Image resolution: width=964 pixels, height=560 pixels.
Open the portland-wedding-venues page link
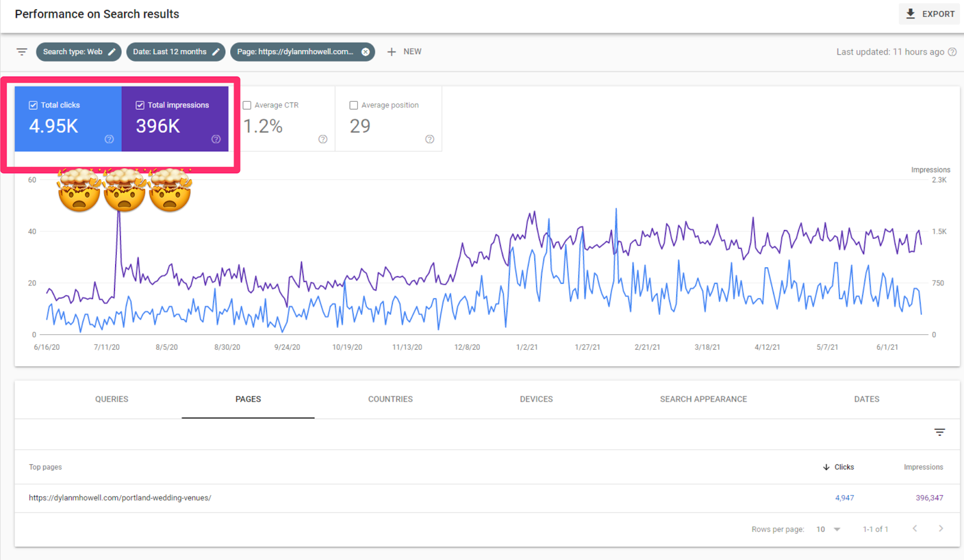point(120,498)
